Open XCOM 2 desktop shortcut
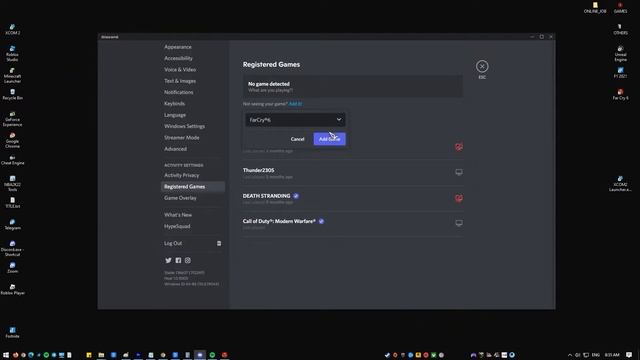Viewport: 640px width, 360px height. pos(12,29)
